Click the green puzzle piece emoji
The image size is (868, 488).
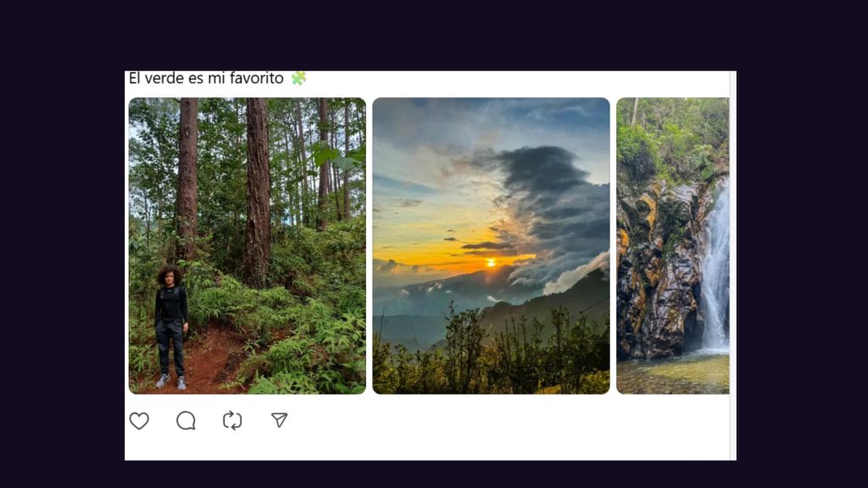coord(298,79)
